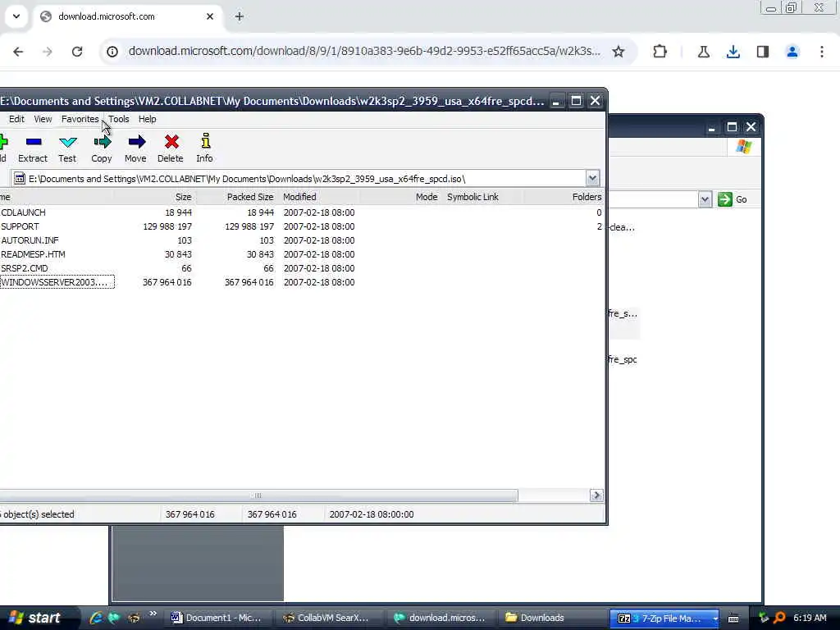The width and height of the screenshot is (840, 630).
Task: Open a new Chrome tab
Action: (240, 16)
